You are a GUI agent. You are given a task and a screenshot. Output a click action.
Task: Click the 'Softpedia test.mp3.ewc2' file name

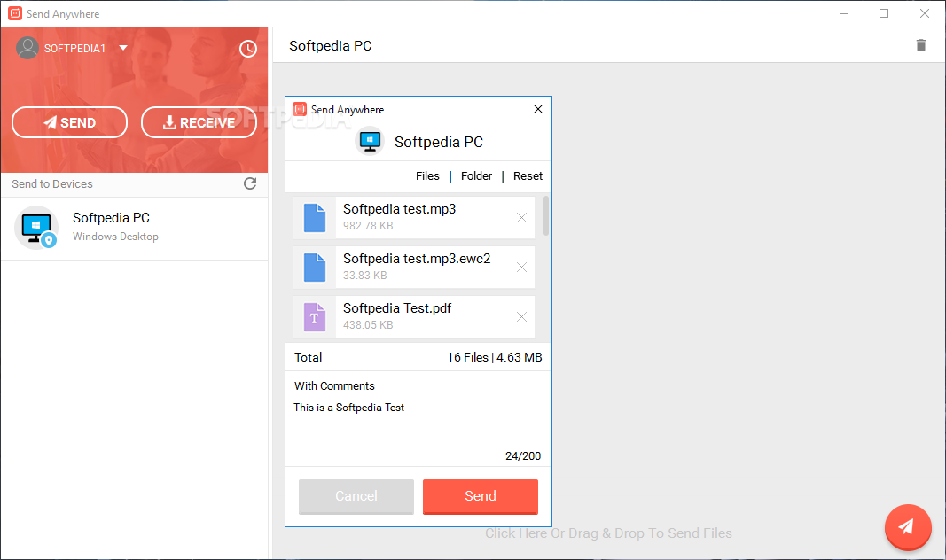[x=417, y=259]
